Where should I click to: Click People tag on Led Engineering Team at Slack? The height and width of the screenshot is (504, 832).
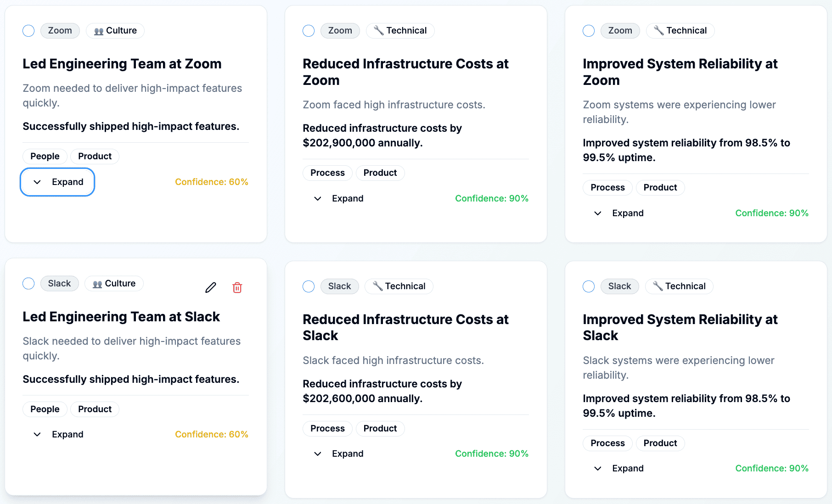click(45, 409)
